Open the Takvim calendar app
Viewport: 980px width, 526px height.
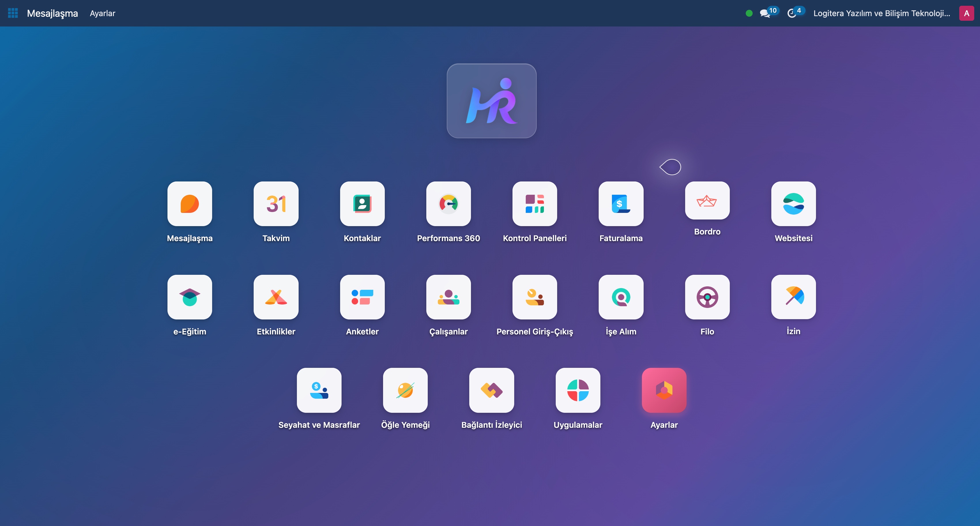tap(276, 204)
